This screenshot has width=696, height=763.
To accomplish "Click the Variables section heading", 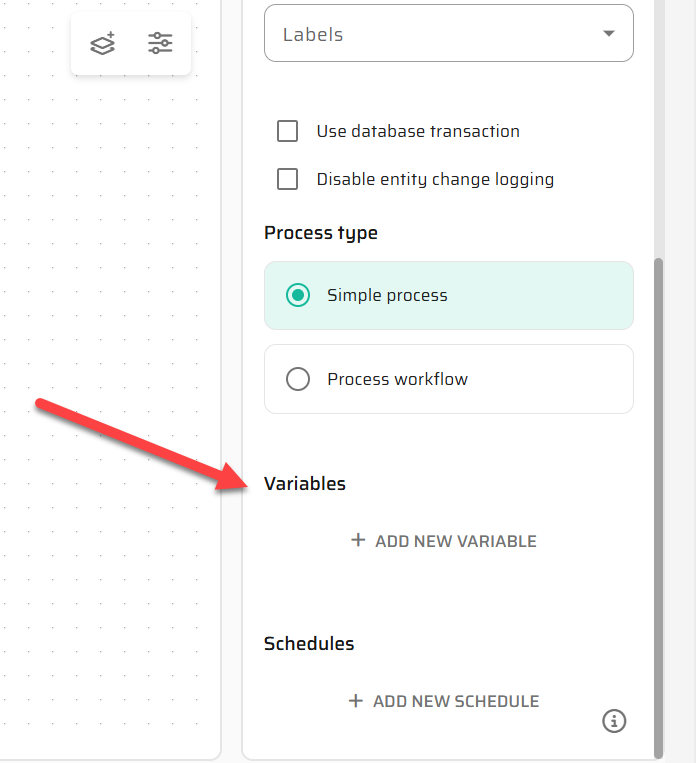I will (x=305, y=484).
